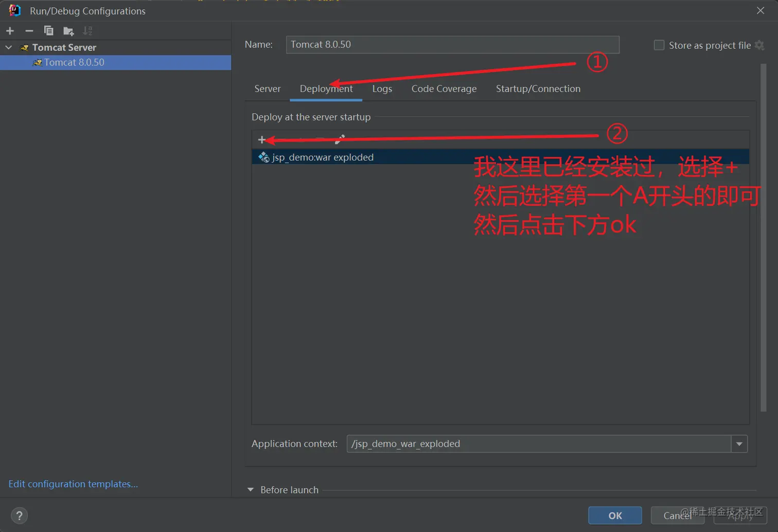Switch to the Deployment tab

[x=326, y=88]
